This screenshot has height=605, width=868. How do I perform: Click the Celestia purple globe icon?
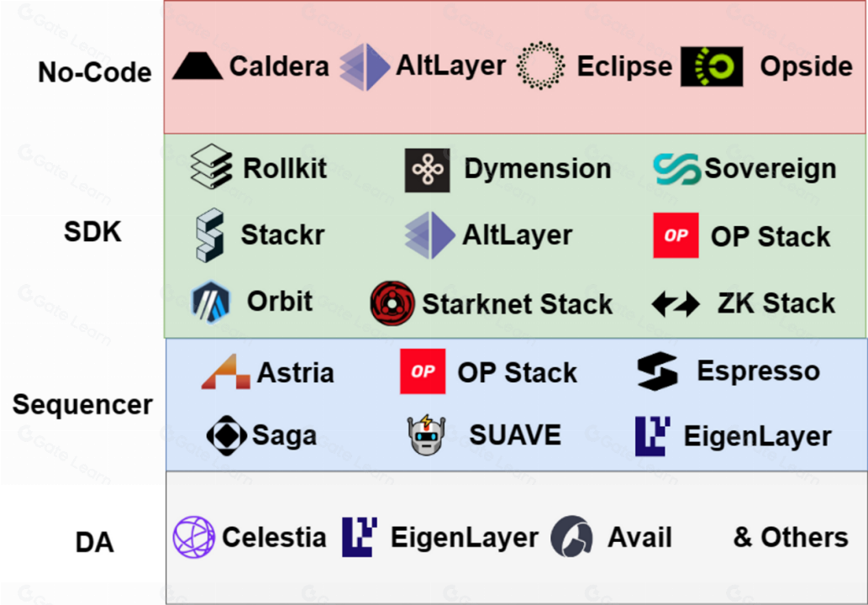tap(194, 538)
